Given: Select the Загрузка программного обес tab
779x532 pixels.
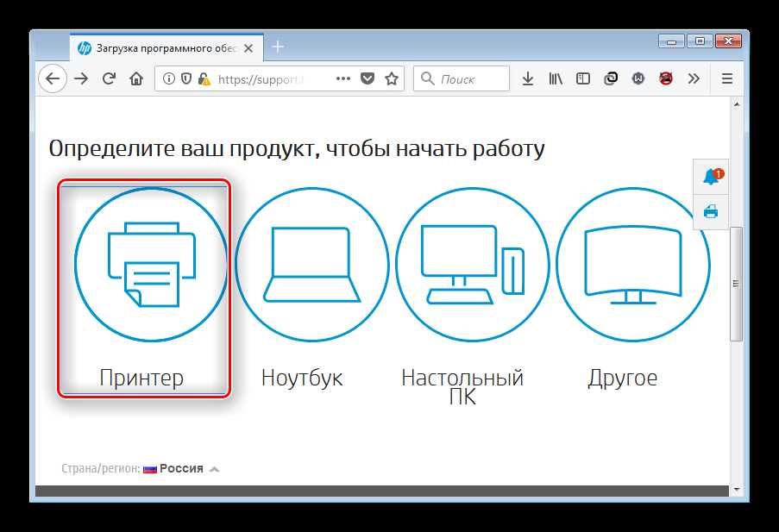Looking at the screenshot, I should coord(167,47).
